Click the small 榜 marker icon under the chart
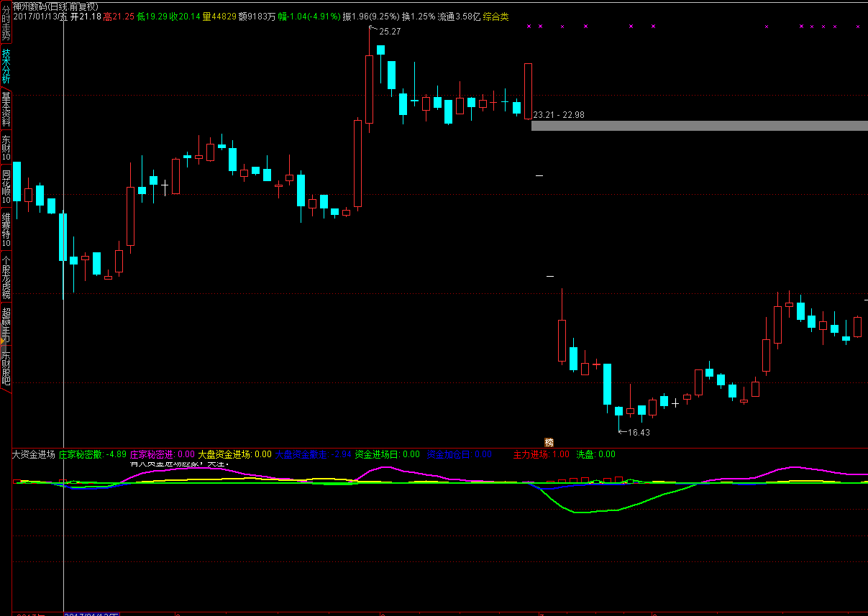Screen dimensions: 868x616 549,442
